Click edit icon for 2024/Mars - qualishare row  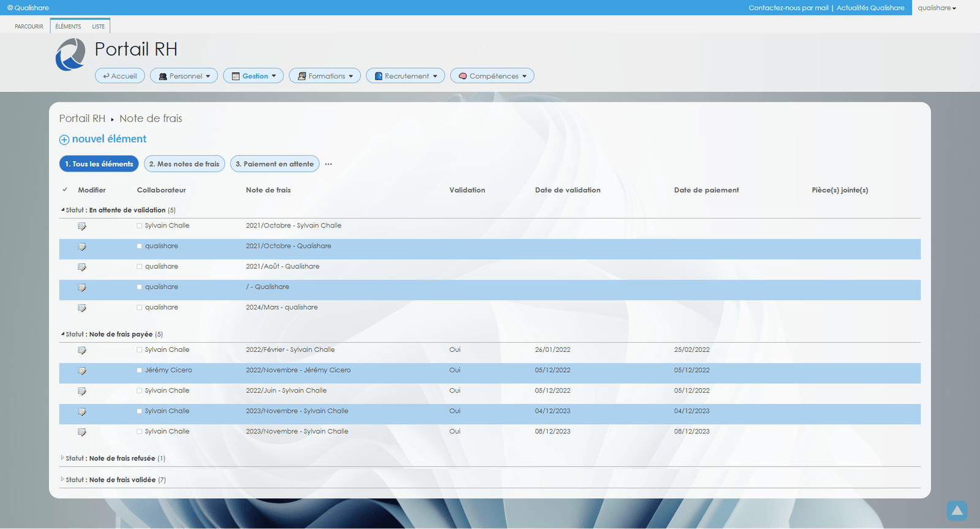(82, 308)
